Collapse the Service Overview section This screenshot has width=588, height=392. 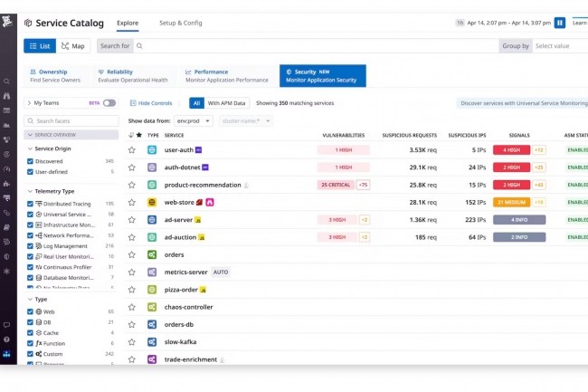(x=71, y=135)
